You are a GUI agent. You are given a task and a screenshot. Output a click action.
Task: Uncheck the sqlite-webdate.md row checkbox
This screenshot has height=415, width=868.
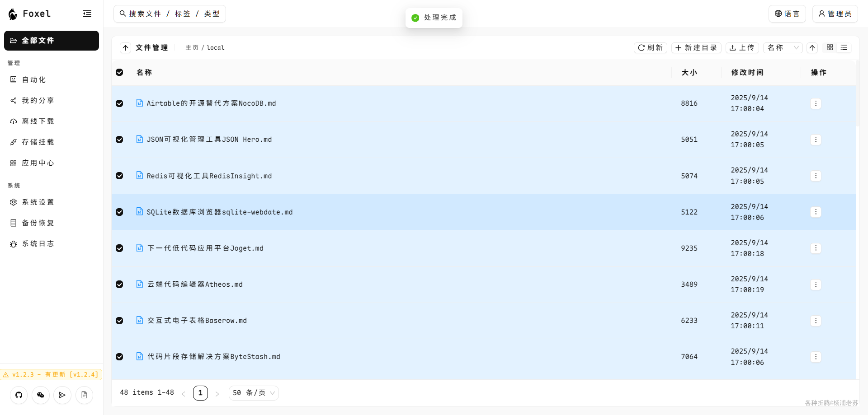click(x=119, y=212)
